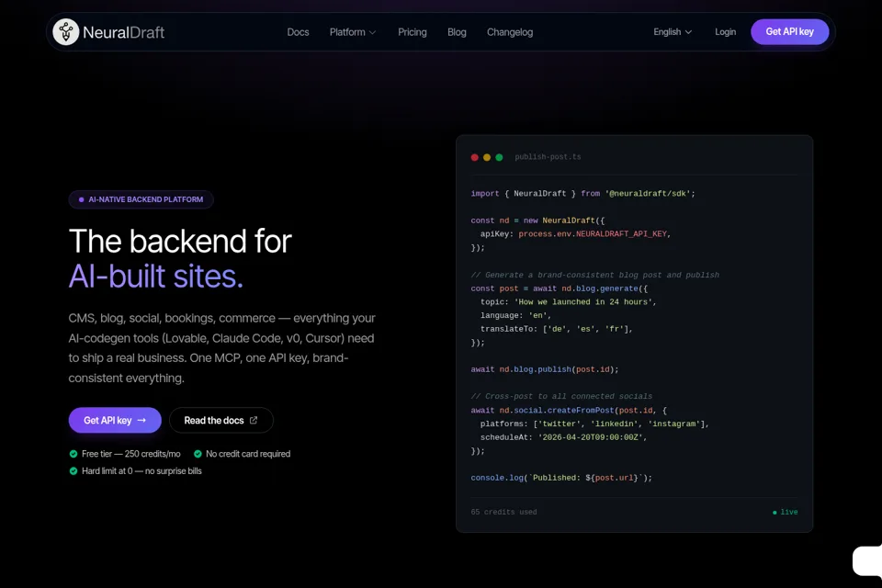Click the external link icon beside Read the docs
The width and height of the screenshot is (882, 588).
pos(254,420)
